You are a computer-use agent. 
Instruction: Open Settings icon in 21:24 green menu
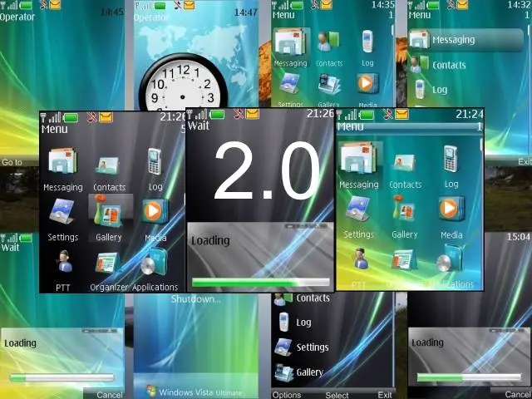[357, 209]
